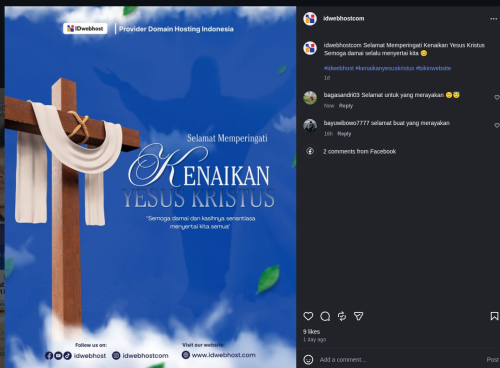Open bagasandri03 username link
The height and width of the screenshot is (368, 500).
tap(341, 95)
